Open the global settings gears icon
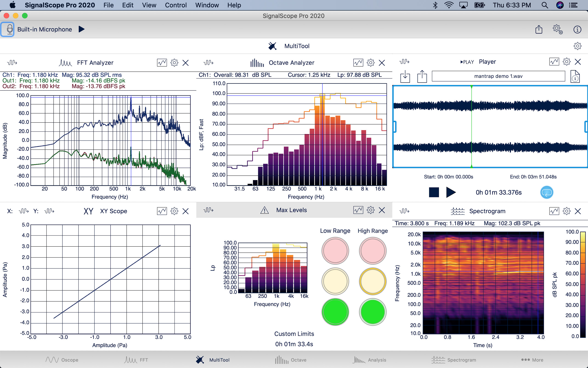 pyautogui.click(x=558, y=29)
